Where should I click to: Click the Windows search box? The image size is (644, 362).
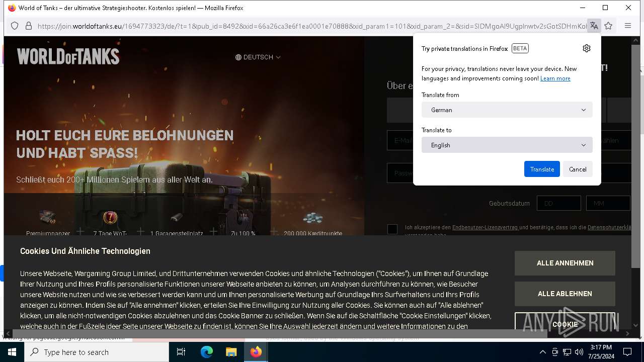[x=97, y=352]
